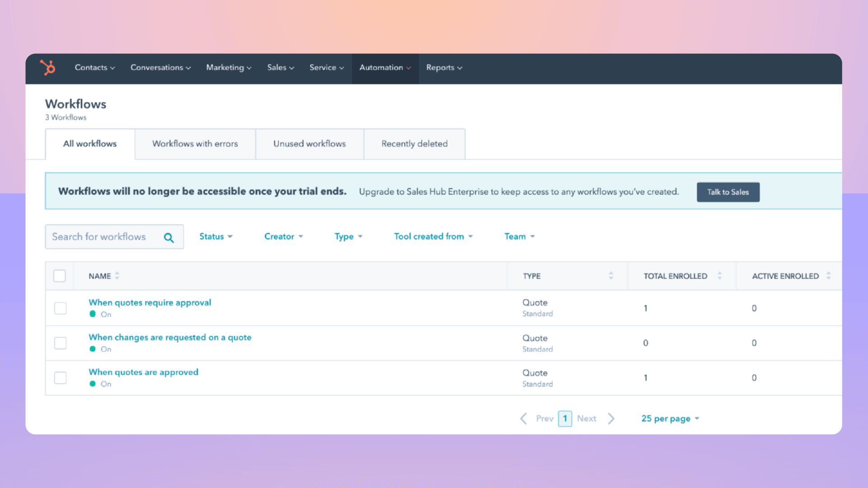Screen dimensions: 868x488
Task: Expand the 25 per page selector
Action: pos(670,418)
